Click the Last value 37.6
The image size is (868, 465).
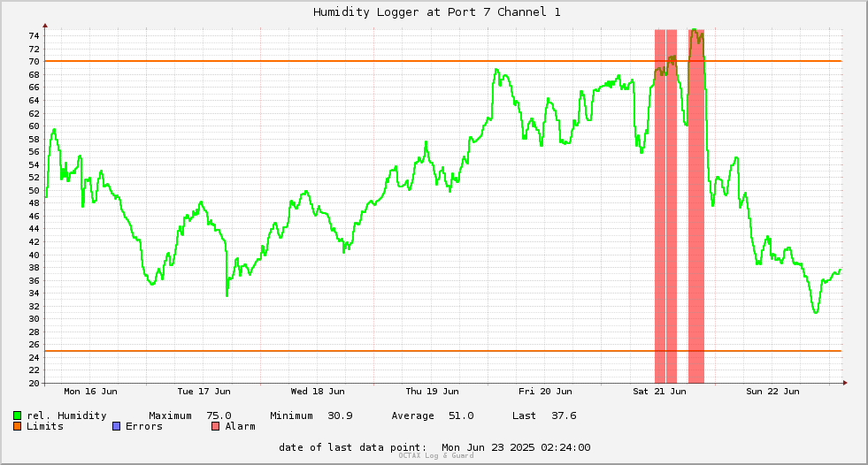(x=564, y=415)
